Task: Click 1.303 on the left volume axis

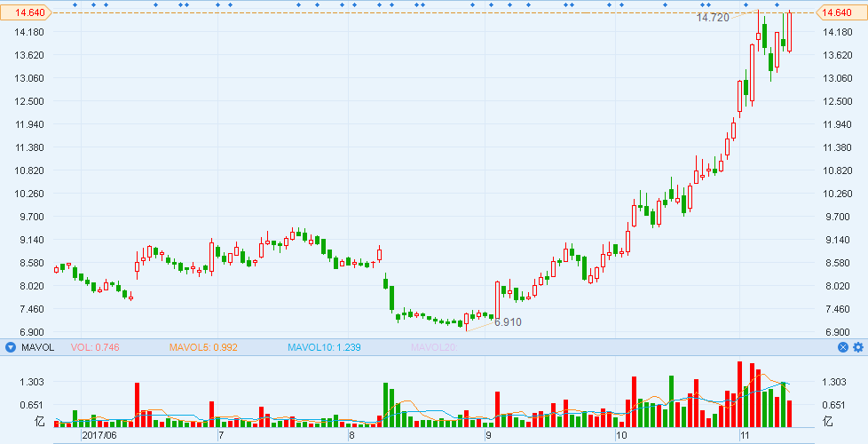Action: pyautogui.click(x=33, y=382)
